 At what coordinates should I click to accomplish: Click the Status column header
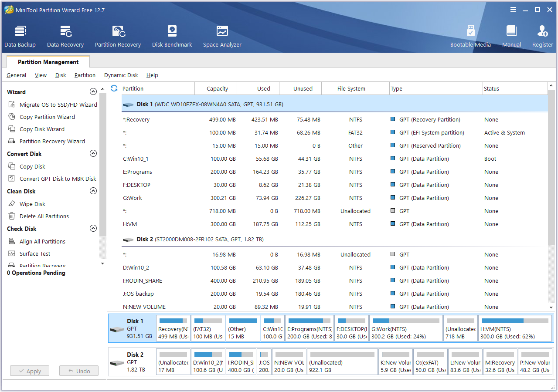[x=515, y=88]
